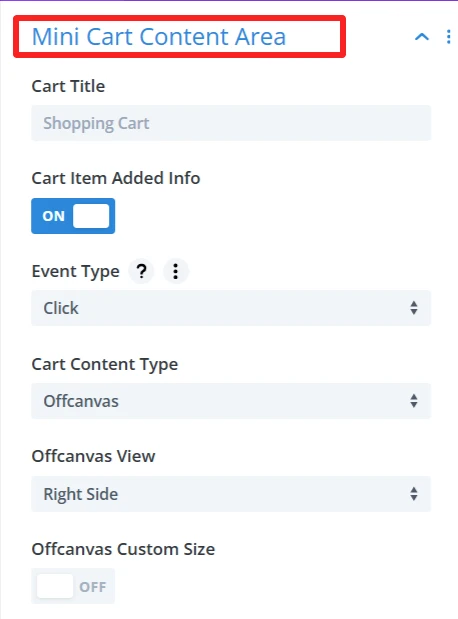Click the Event Type label
The image size is (458, 619).
point(75,272)
